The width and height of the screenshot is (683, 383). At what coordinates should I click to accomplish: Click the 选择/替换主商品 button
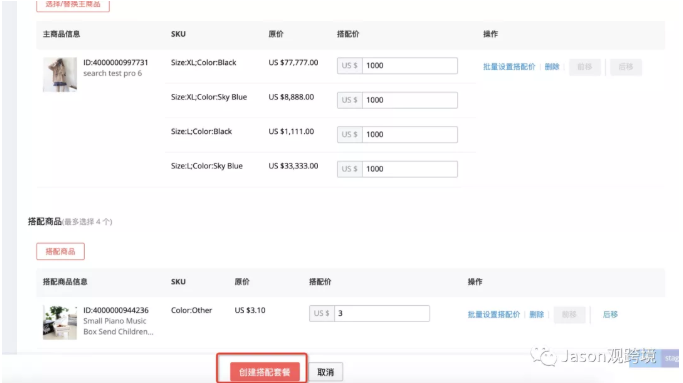coord(73,4)
